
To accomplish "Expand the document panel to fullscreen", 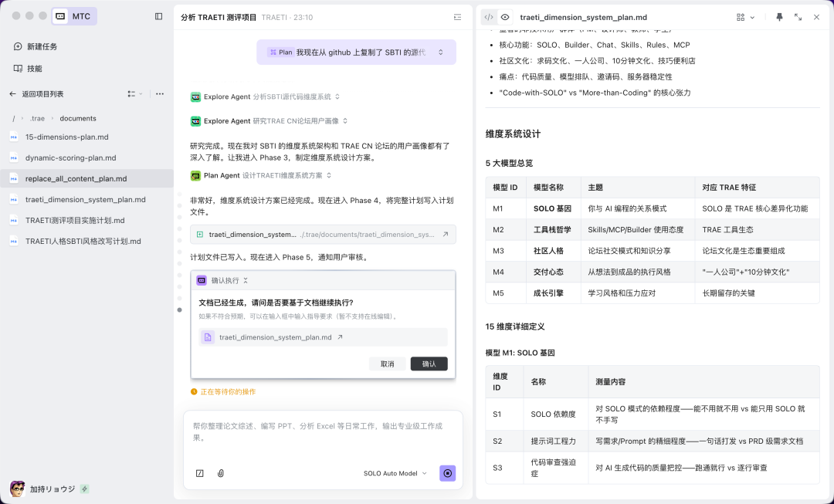I will (798, 17).
